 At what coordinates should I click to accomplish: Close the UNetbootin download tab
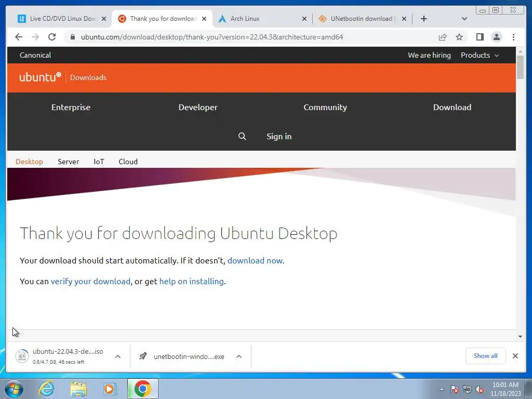(x=404, y=19)
